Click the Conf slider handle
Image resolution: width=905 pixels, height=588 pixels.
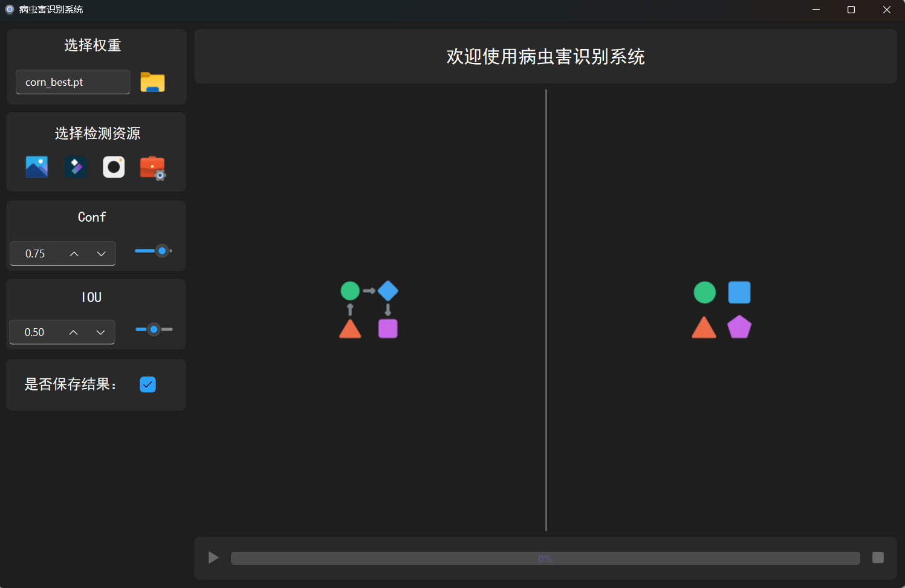click(162, 251)
